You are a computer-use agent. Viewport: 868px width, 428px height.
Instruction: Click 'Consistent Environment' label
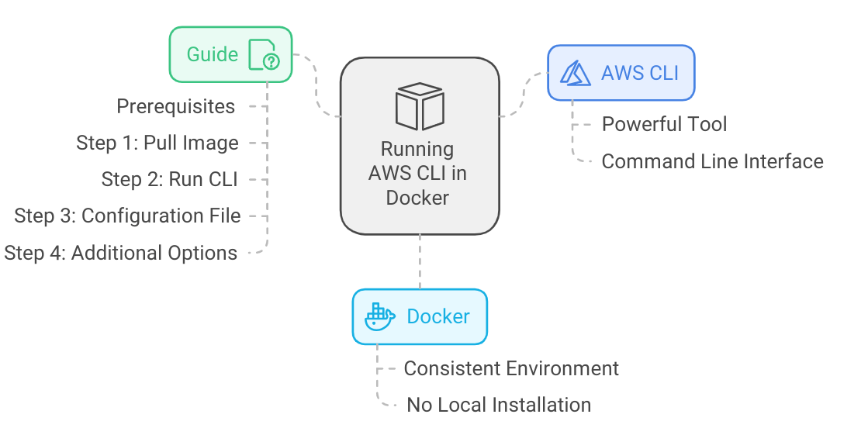(511, 368)
